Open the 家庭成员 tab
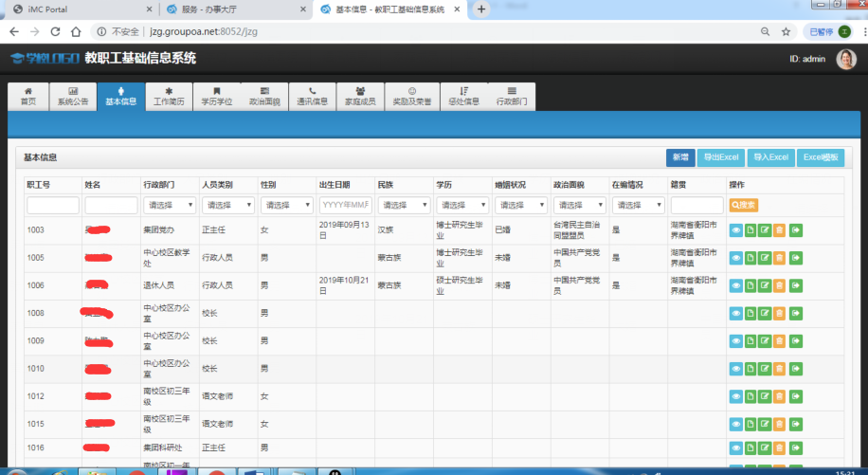 tap(360, 97)
